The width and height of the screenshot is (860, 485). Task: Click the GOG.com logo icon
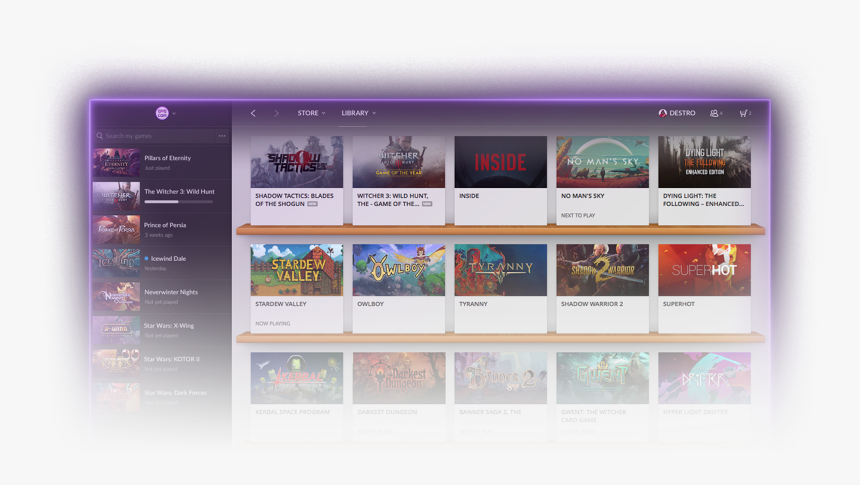click(162, 113)
